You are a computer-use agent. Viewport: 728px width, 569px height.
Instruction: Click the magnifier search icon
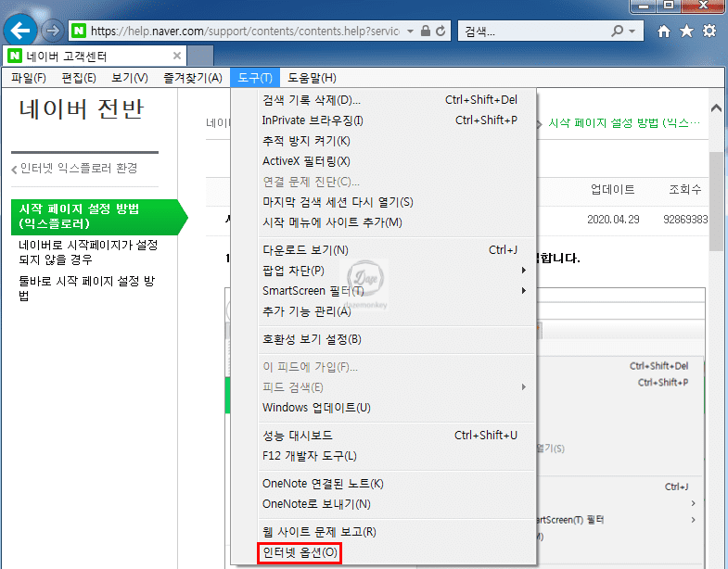point(617,32)
